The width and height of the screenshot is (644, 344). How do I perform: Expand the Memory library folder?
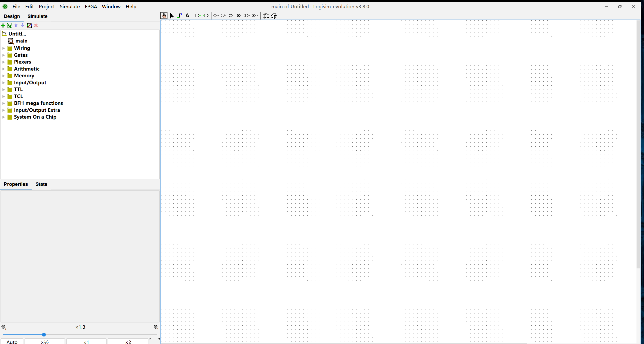tap(4, 76)
